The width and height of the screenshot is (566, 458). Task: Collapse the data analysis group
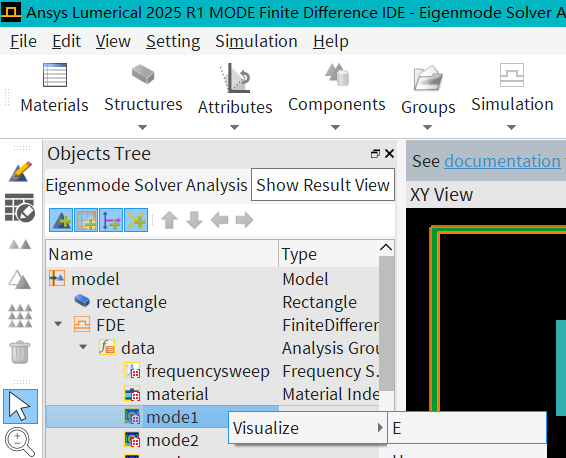(83, 347)
